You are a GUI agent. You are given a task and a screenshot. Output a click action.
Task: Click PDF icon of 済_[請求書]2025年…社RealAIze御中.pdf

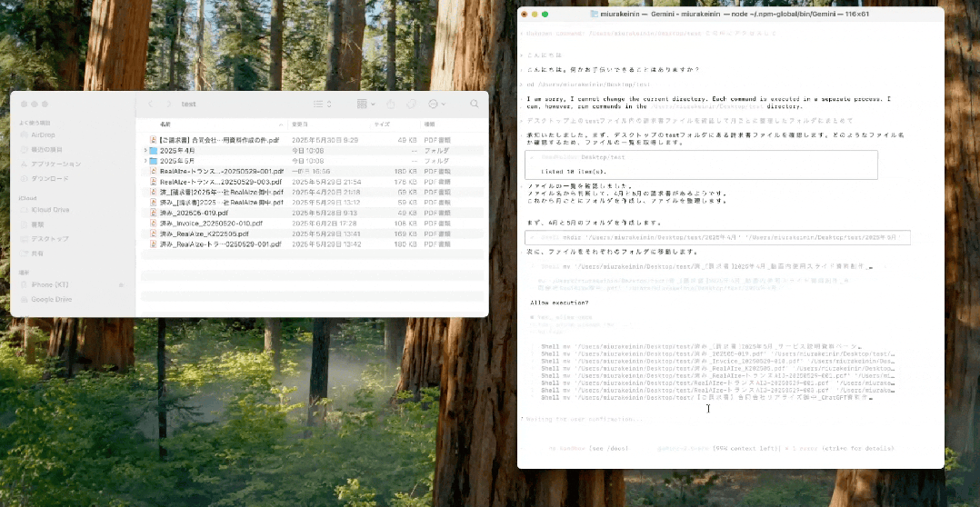153,193
